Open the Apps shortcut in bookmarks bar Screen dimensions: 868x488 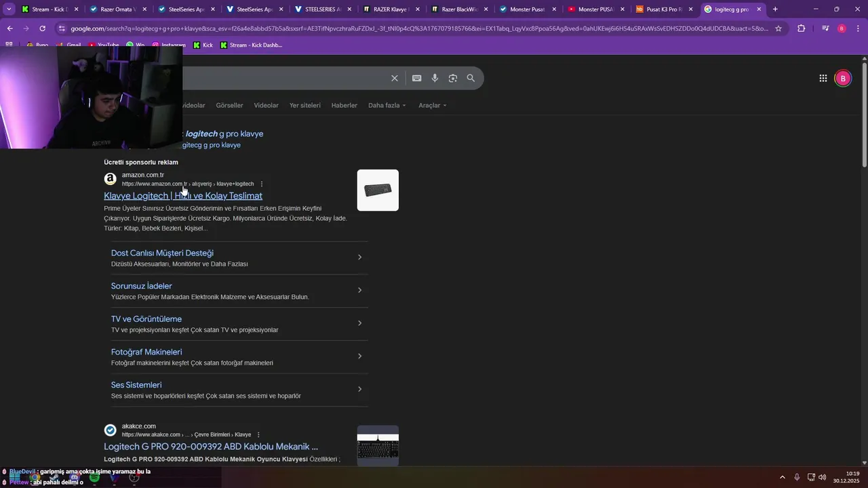point(9,45)
